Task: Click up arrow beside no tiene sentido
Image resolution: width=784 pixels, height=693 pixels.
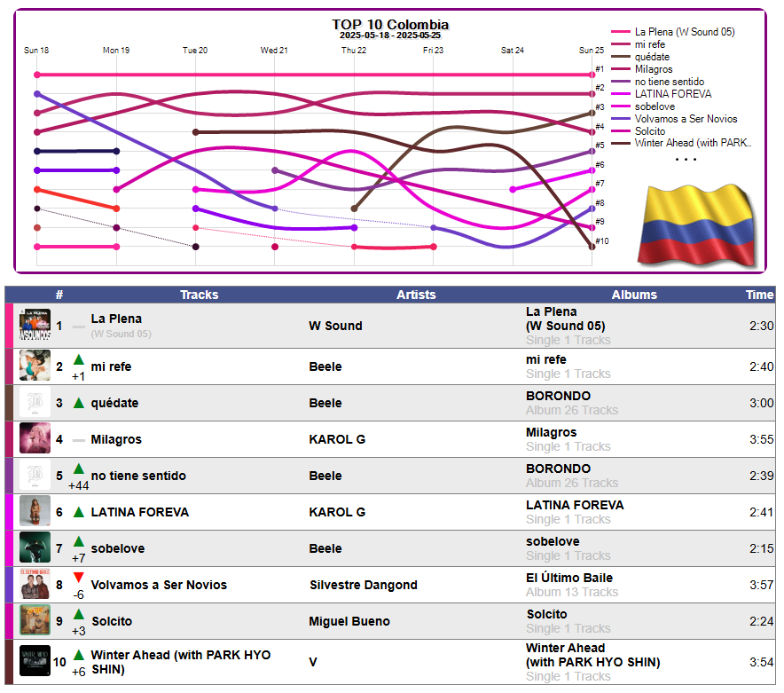Action: (79, 469)
